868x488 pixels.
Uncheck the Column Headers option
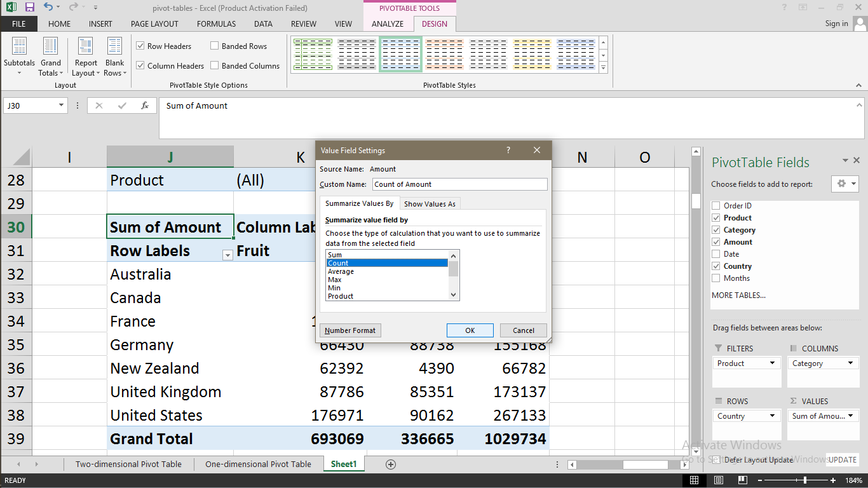coord(140,65)
